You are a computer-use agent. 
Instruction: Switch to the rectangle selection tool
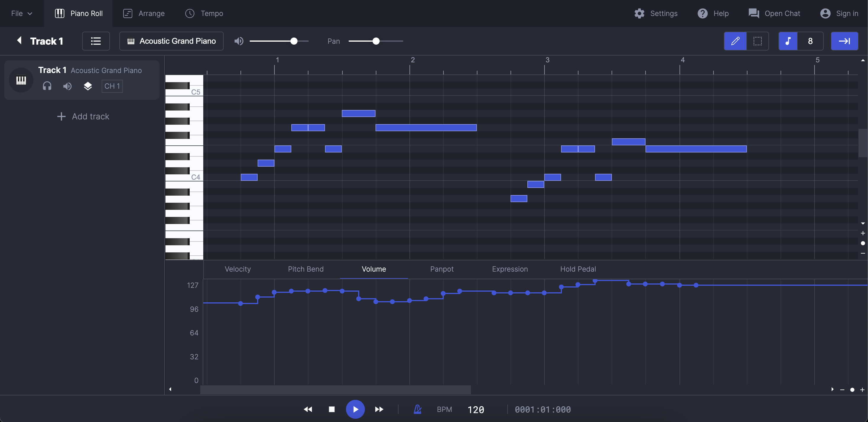tap(758, 41)
